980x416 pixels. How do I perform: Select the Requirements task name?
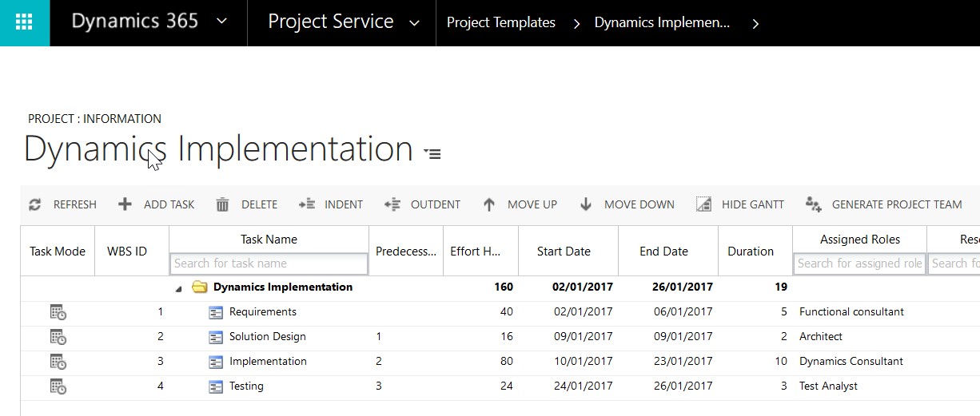(263, 311)
